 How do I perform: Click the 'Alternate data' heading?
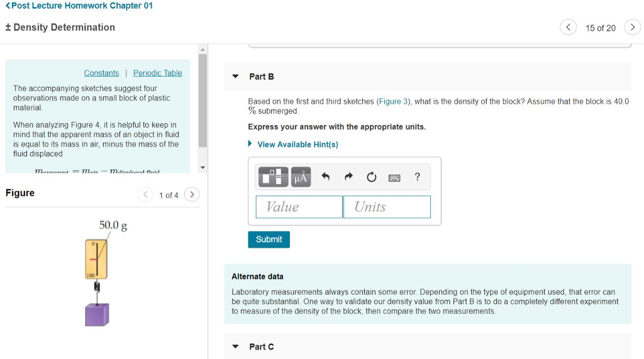pos(257,277)
